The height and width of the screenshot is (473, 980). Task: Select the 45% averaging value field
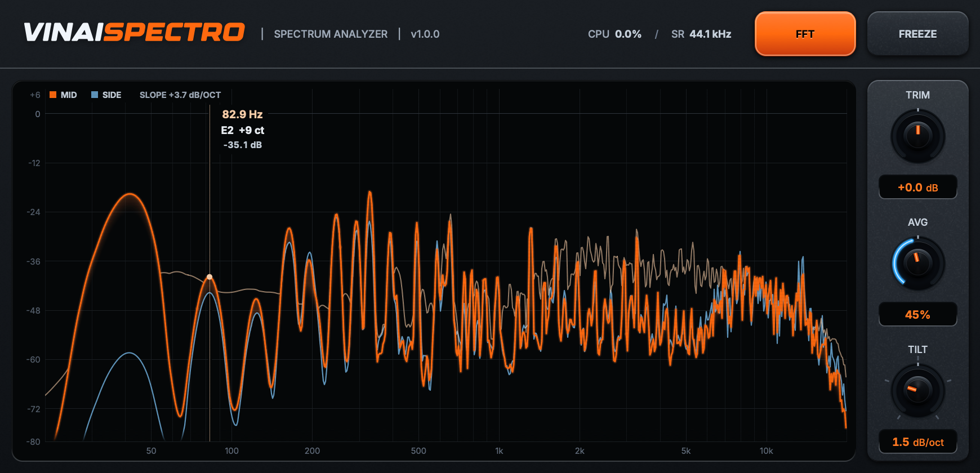tap(917, 315)
